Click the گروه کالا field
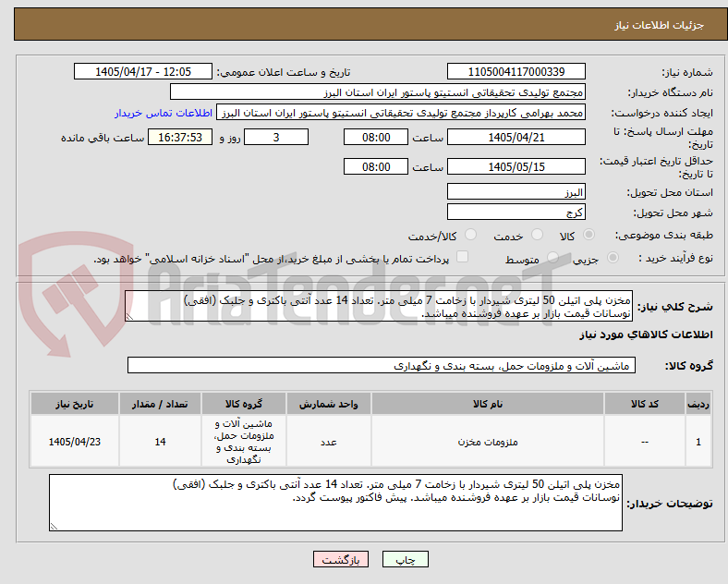728x584 pixels. (x=382, y=365)
